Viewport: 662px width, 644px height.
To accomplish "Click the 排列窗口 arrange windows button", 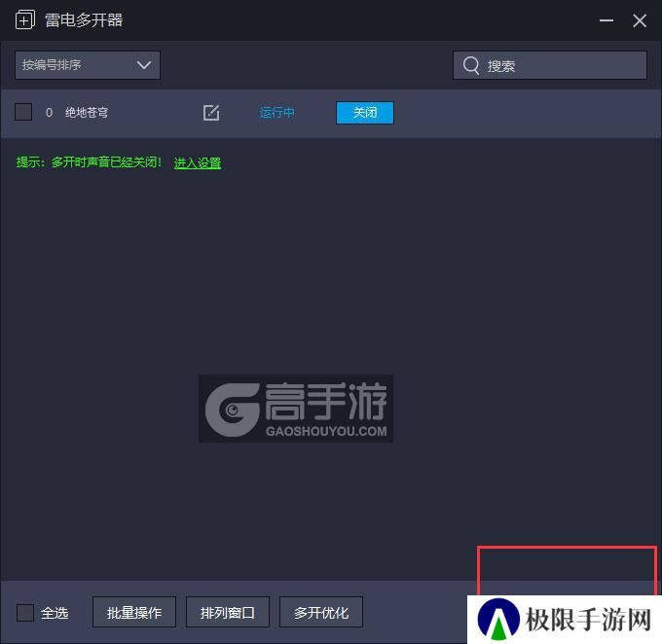I will [x=228, y=612].
